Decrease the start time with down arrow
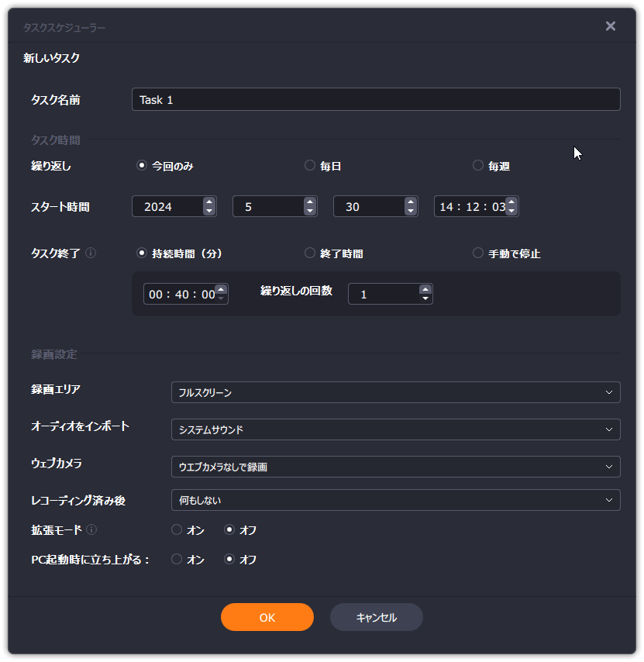Screen dimensions: 644x662 coord(511,211)
